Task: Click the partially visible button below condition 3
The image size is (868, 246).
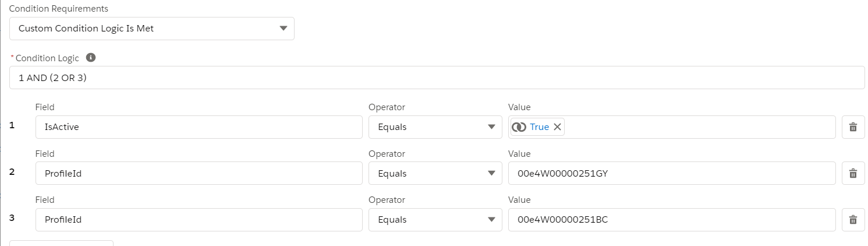Action: click(61, 243)
